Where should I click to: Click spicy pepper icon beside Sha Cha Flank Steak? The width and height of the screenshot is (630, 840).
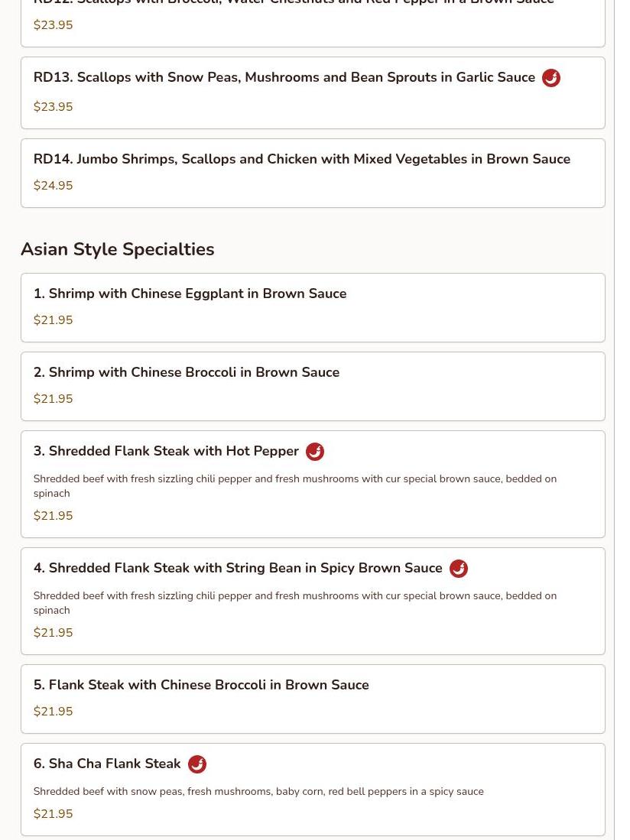tap(196, 764)
